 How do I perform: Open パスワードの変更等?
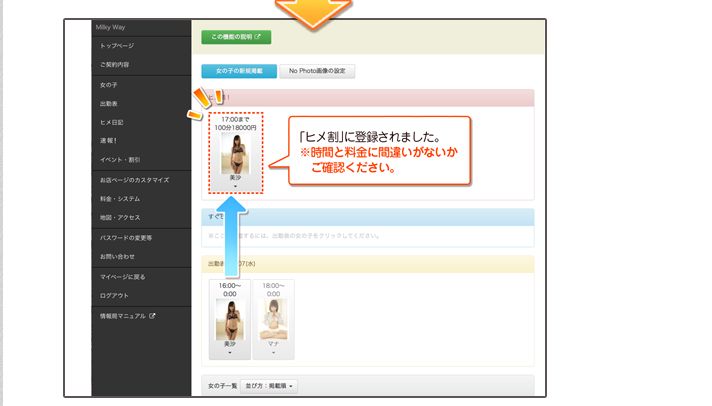[126, 238]
